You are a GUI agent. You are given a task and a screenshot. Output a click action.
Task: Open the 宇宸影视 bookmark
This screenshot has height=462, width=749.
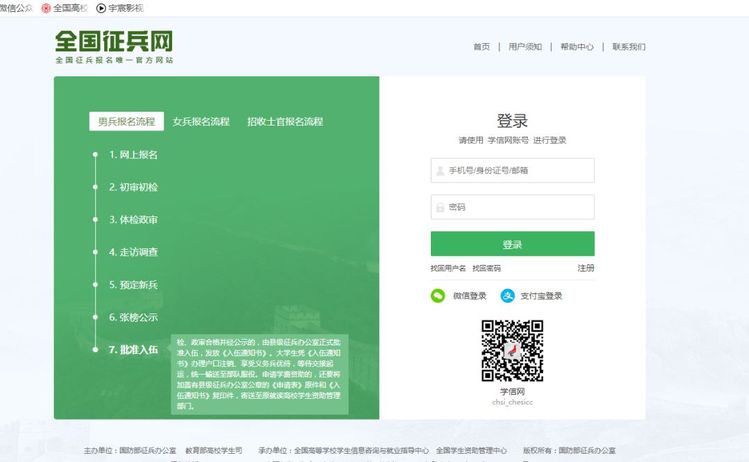click(x=119, y=7)
